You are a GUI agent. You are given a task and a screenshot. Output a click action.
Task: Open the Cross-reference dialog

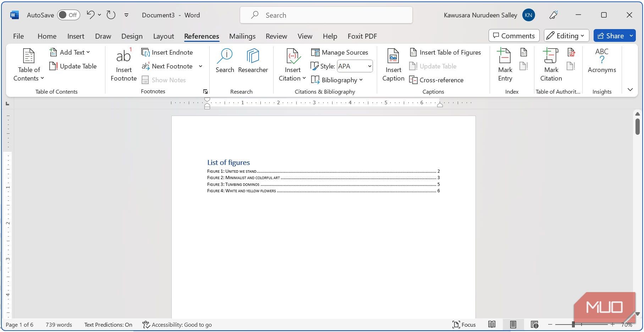[x=436, y=80]
